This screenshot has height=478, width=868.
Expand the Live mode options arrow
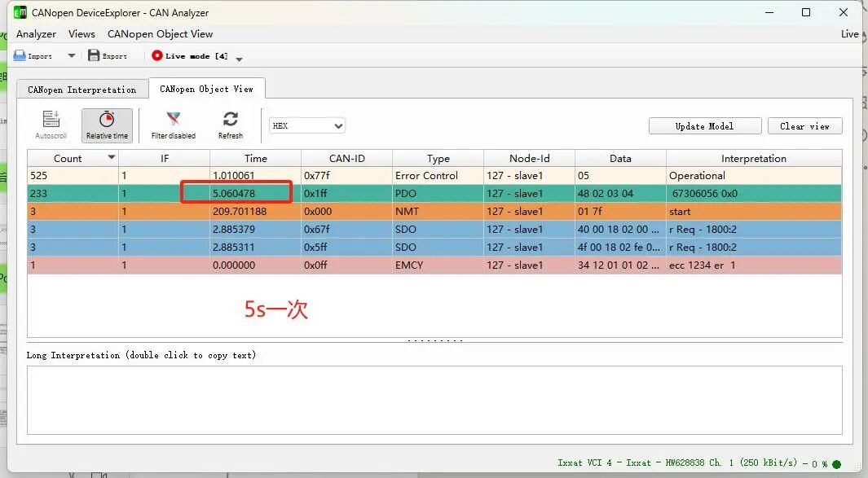click(239, 59)
